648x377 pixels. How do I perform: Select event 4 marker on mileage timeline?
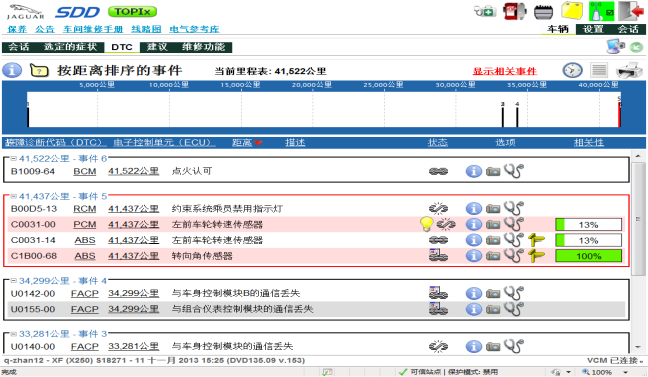tap(517, 115)
